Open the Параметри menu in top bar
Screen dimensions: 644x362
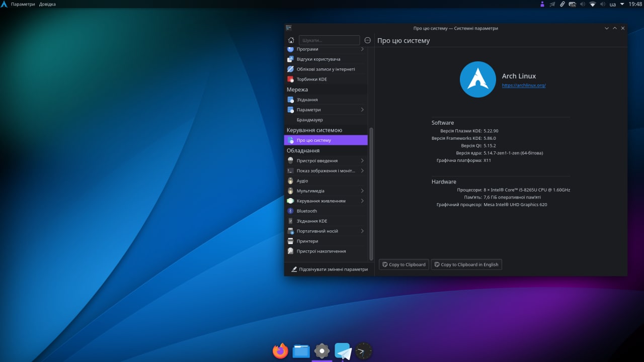[x=23, y=4]
